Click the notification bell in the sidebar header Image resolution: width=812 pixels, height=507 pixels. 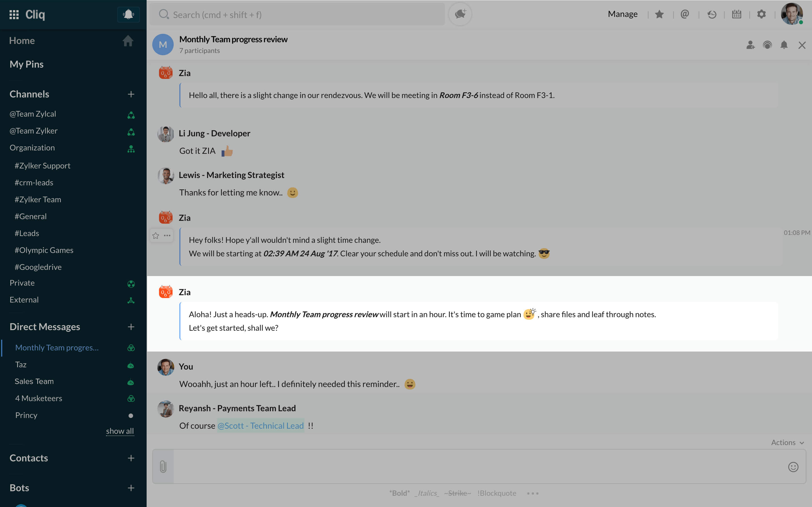click(128, 14)
